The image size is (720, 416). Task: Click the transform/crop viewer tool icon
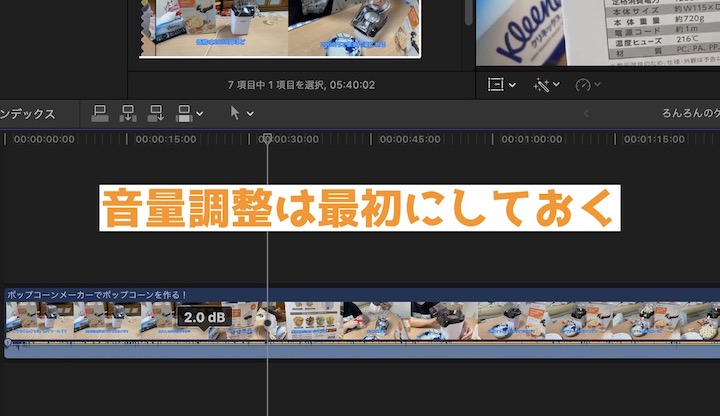click(495, 84)
